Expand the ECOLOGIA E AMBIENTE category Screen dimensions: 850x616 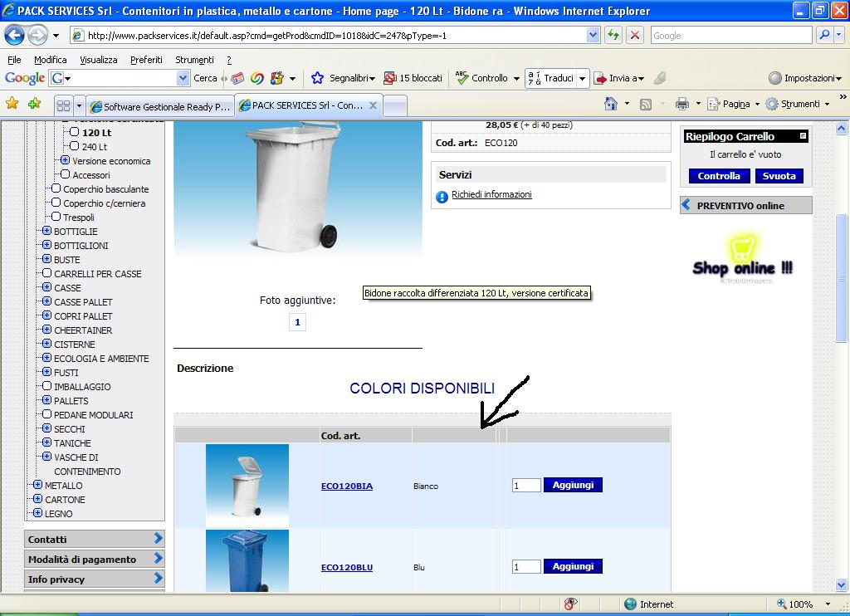click(x=46, y=358)
